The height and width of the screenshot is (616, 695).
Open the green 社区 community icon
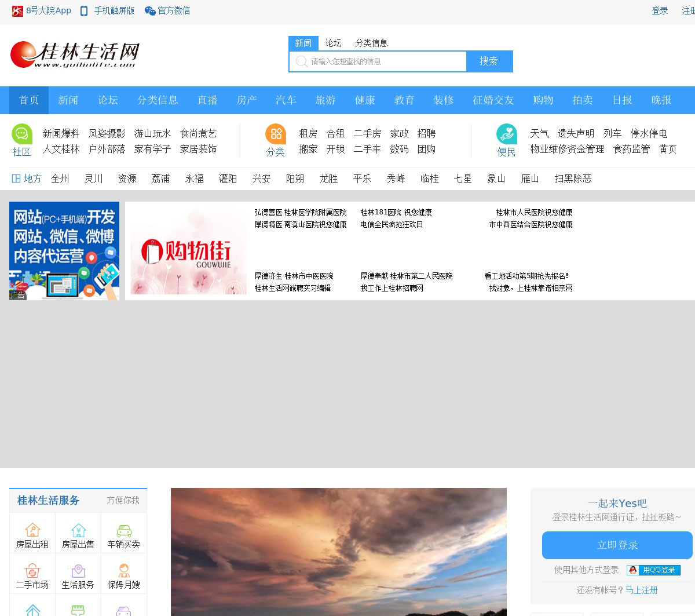22,134
